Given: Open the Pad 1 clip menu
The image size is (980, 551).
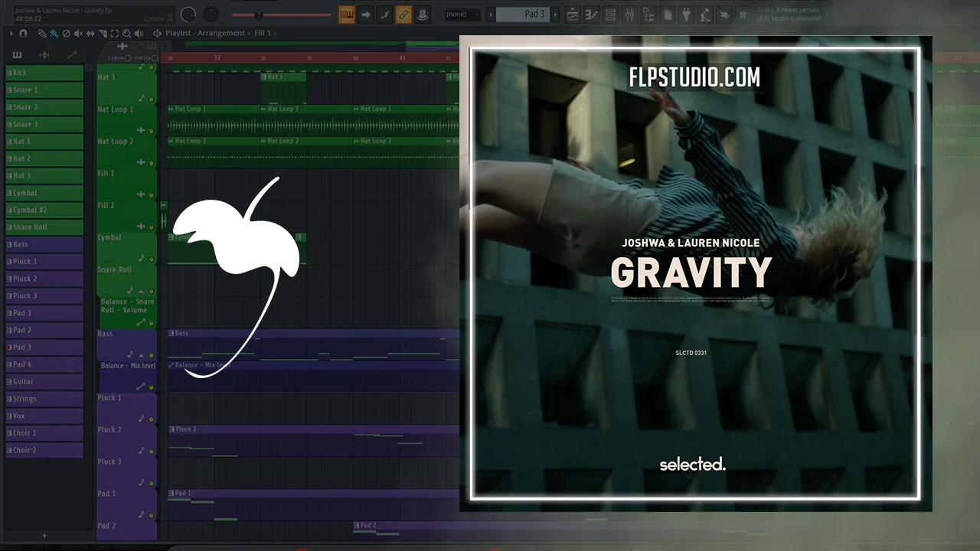Looking at the screenshot, I should pos(171,494).
